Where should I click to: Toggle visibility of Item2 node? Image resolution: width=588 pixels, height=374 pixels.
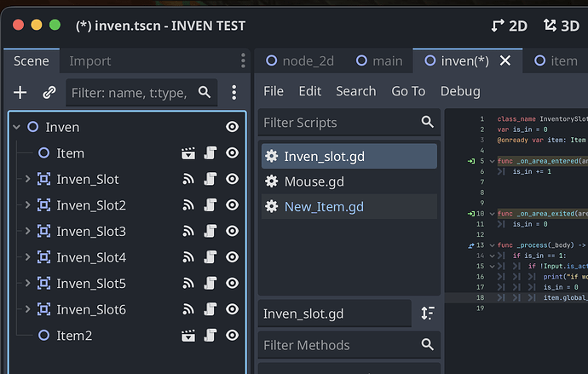tap(232, 336)
